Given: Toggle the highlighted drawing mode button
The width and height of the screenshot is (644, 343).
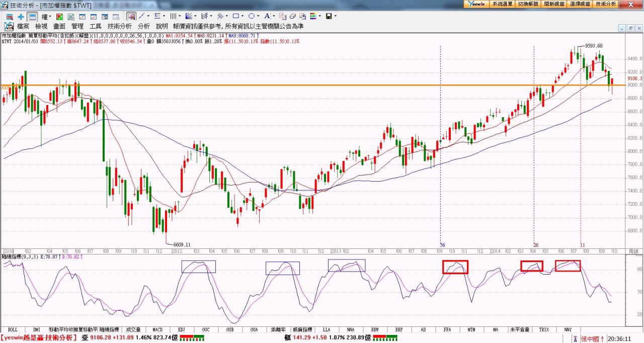Looking at the screenshot, I should click(x=131, y=16).
